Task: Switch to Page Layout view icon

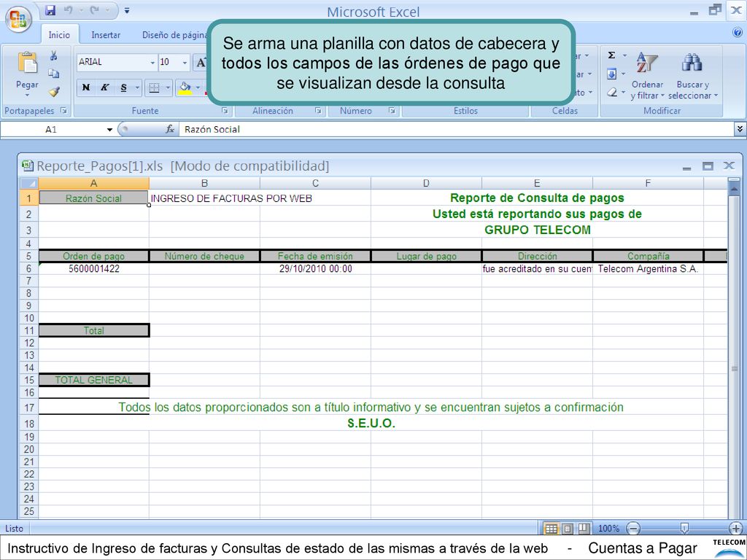Action: pyautogui.click(x=568, y=528)
